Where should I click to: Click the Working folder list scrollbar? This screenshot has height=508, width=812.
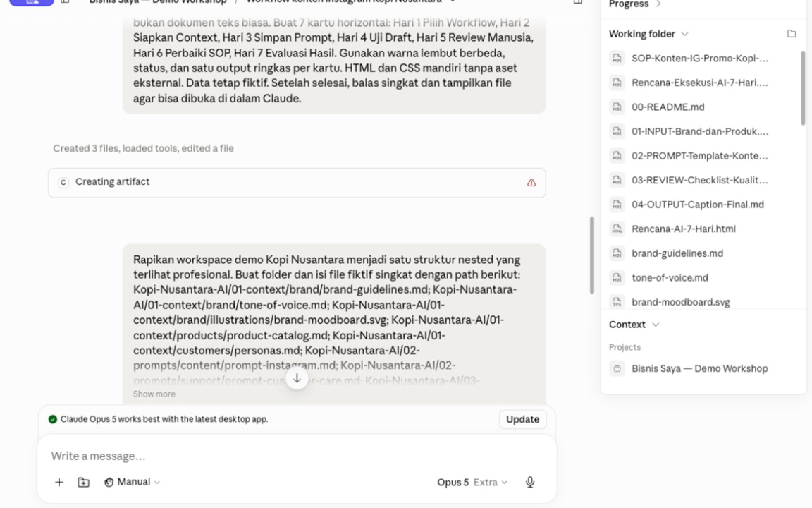(x=803, y=87)
